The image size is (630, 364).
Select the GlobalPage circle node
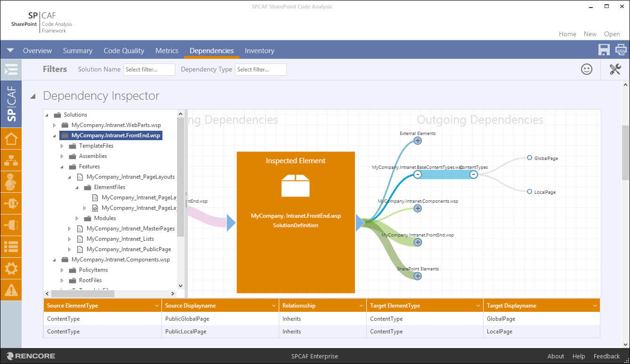point(529,158)
